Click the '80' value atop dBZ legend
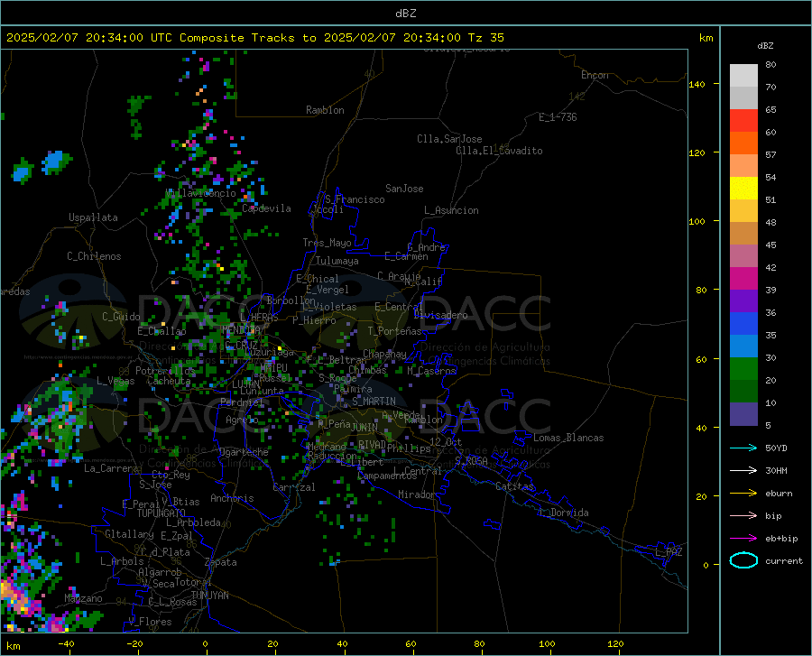The image size is (812, 656). coord(770,65)
